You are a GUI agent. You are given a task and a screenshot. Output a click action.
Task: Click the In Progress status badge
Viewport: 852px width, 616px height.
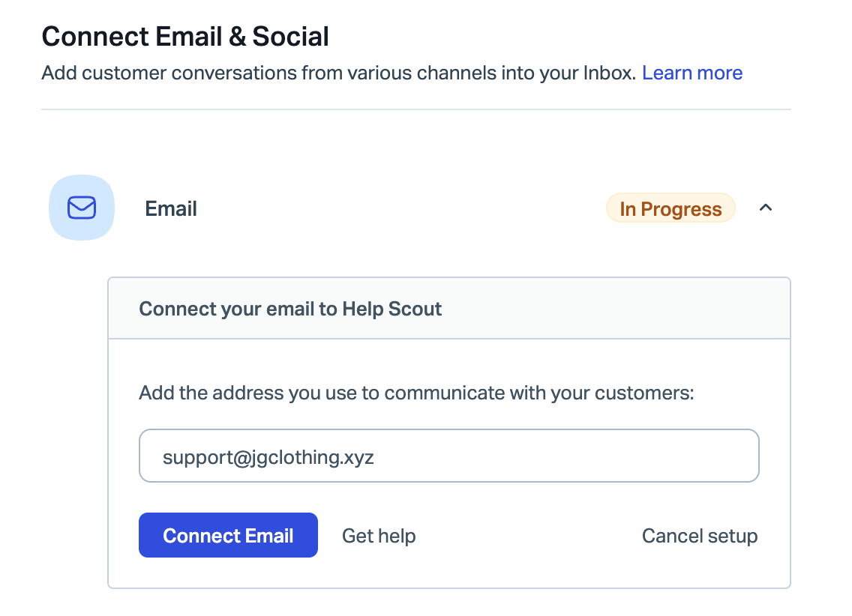(x=670, y=209)
